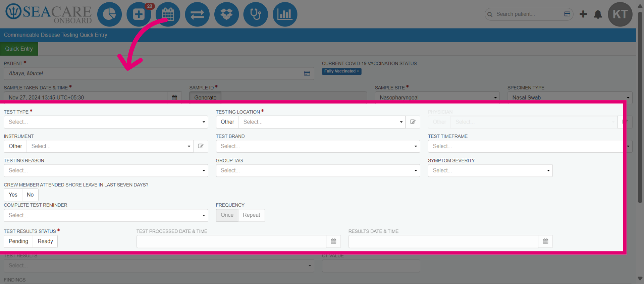Open the Dropbox-style boxes icon

(x=226, y=14)
